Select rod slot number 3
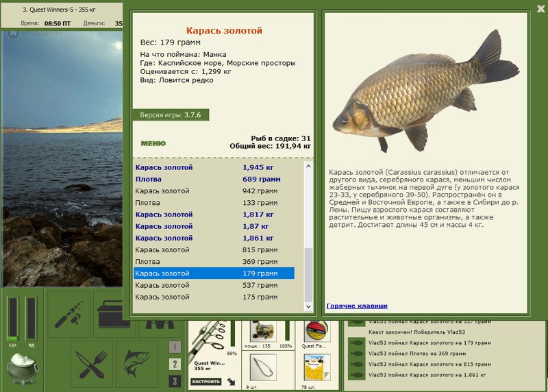The image size is (548, 392). coord(175,381)
